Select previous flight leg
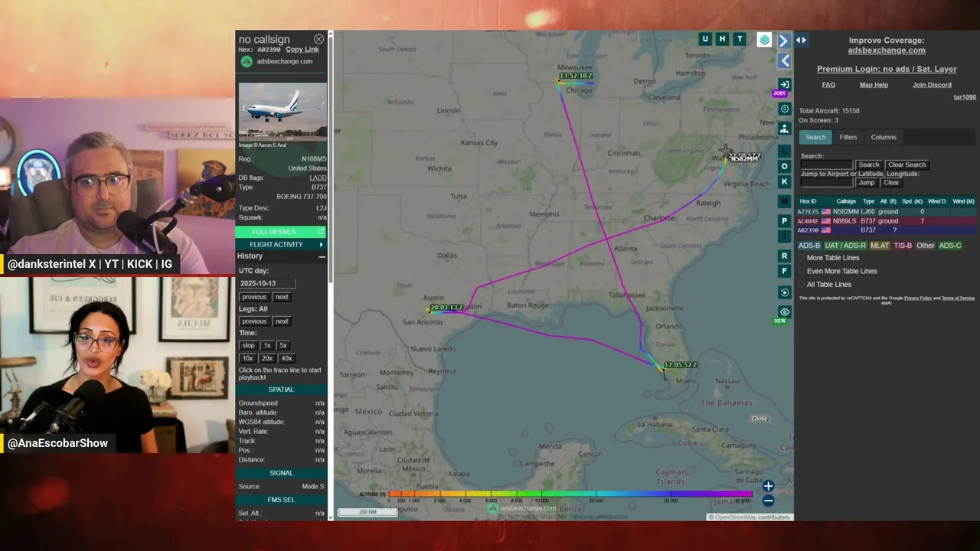 pos(254,321)
